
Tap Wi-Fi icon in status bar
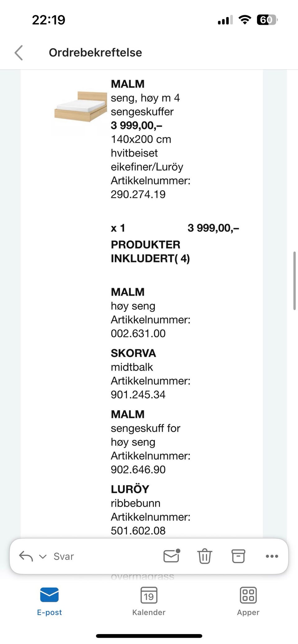tap(245, 20)
